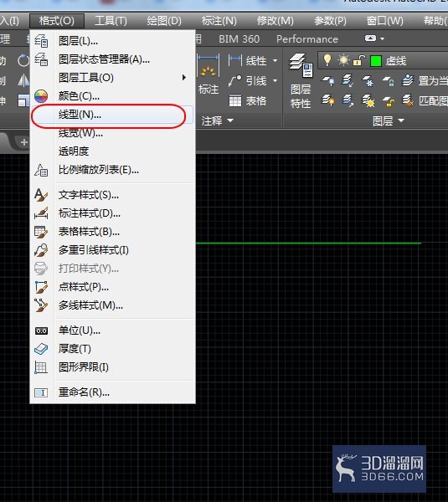Click 置为当前 make current button
The width and height of the screenshot is (448, 502).
[425, 80]
